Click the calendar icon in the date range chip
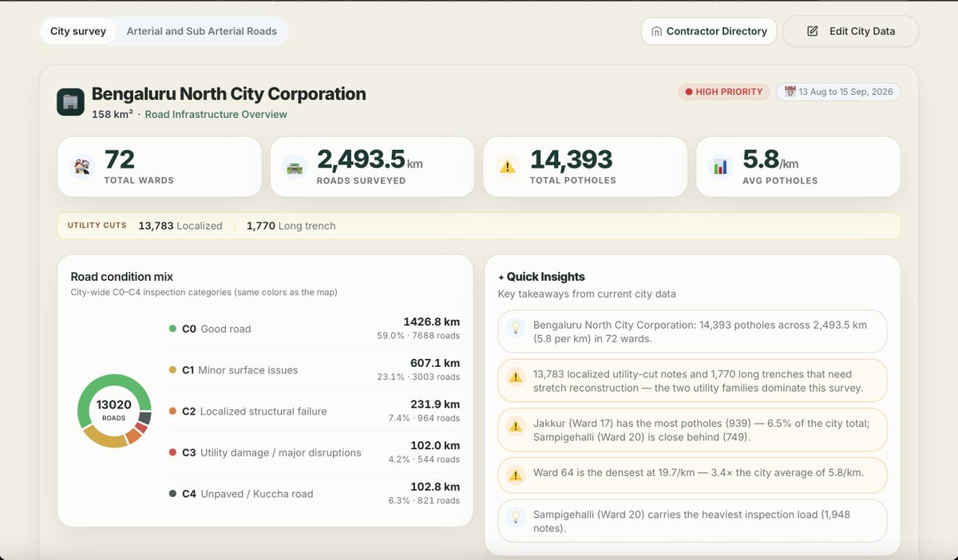The height and width of the screenshot is (560, 958). [790, 92]
